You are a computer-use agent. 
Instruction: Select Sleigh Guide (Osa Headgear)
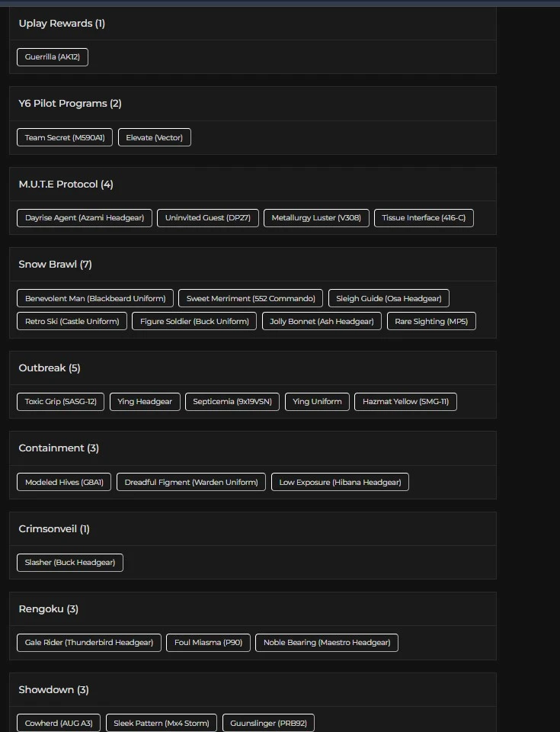pos(389,298)
